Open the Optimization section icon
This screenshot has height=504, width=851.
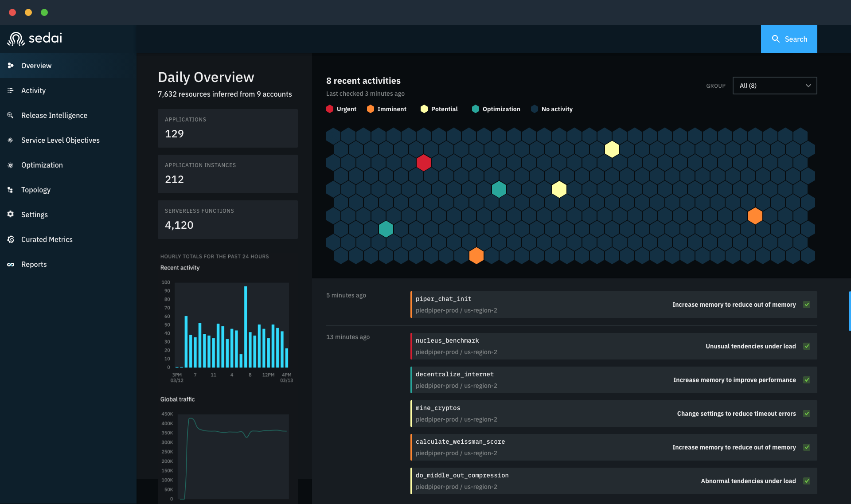[x=11, y=165]
